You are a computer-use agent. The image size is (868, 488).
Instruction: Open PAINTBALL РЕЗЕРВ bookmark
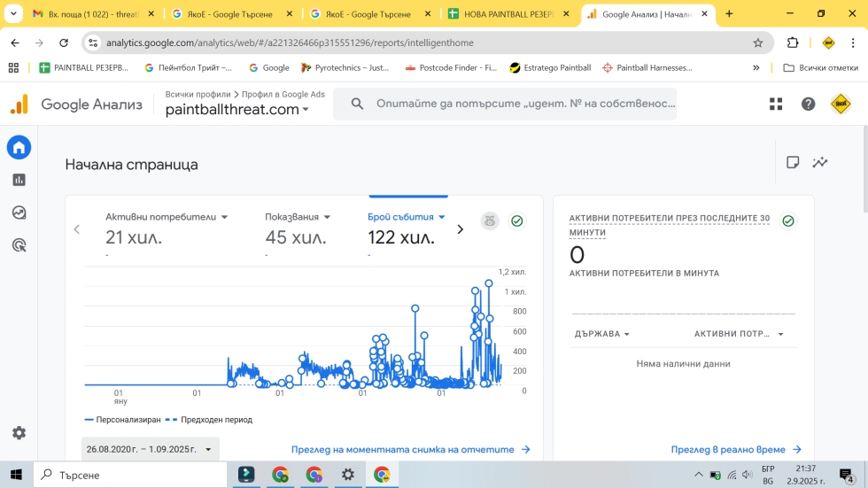tap(83, 67)
